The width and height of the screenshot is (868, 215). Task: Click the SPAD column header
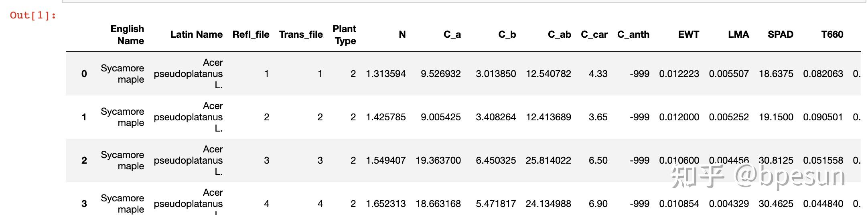[x=780, y=34]
